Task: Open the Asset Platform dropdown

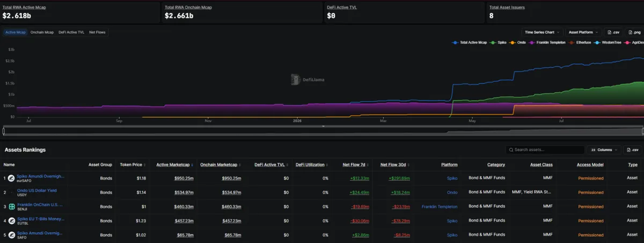Action: point(583,32)
